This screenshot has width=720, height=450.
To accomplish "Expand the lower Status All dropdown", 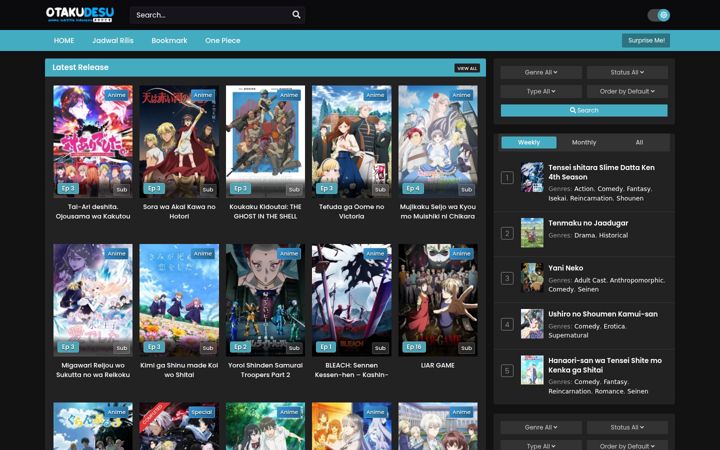I will (x=627, y=427).
